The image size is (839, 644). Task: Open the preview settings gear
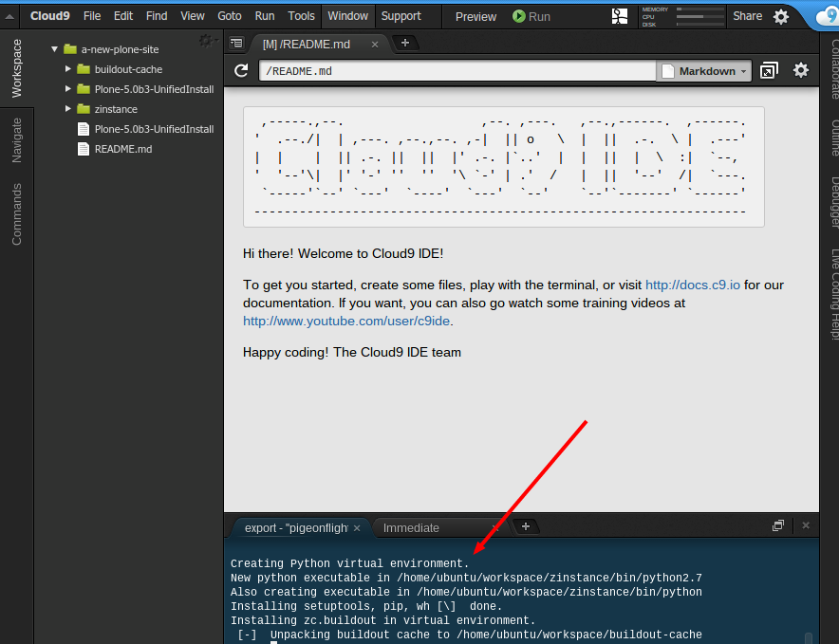point(800,70)
